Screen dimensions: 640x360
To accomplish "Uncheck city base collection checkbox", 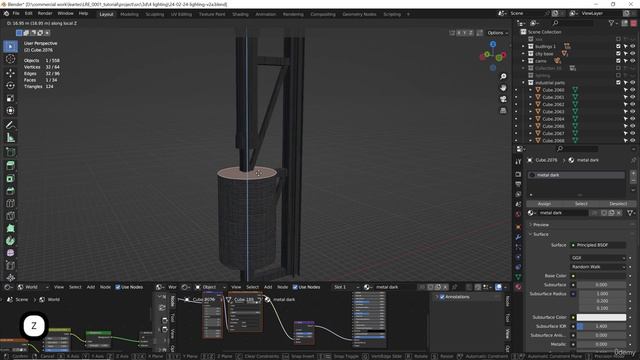I will (618, 53).
